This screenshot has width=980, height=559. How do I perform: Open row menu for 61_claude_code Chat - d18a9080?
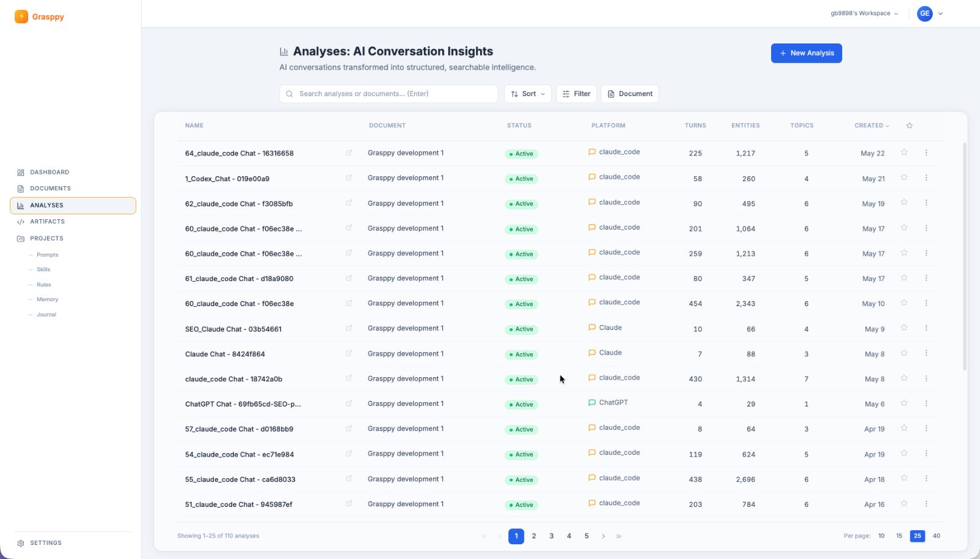click(926, 278)
